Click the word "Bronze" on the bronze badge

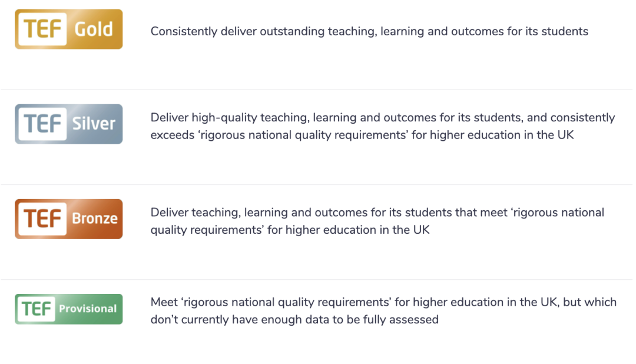pyautogui.click(x=95, y=219)
